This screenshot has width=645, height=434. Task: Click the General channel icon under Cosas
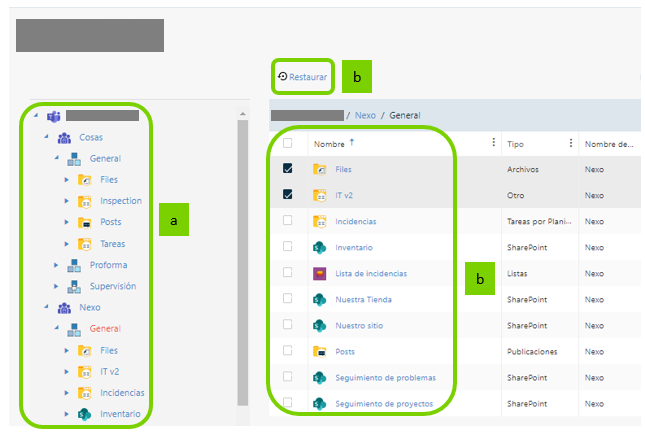[x=74, y=159]
